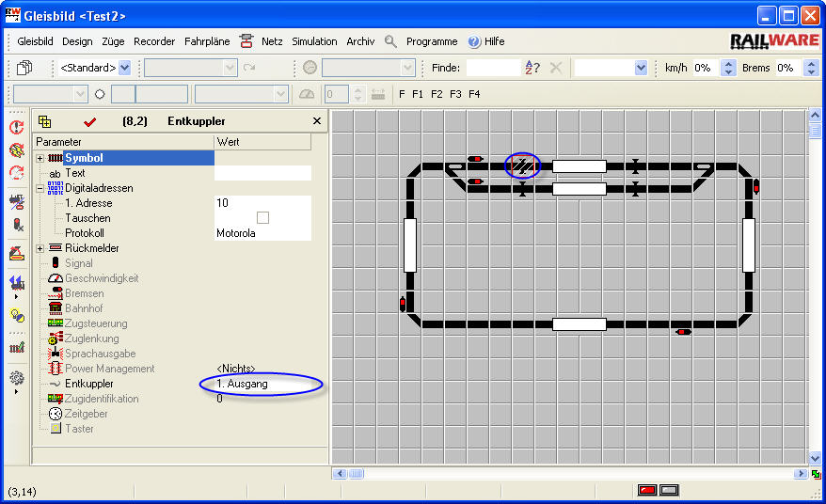Open the Fahrpläne menu
Screen dimensions: 826x504
click(207, 41)
